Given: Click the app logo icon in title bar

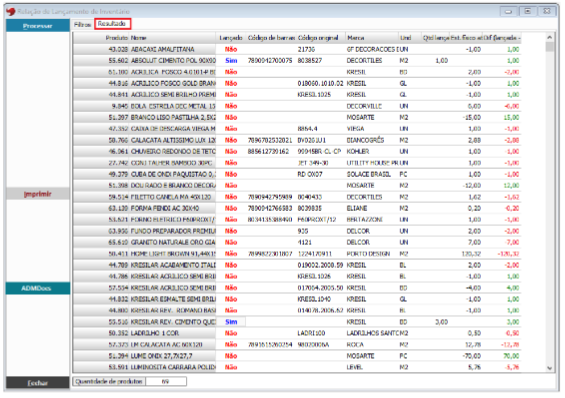Looking at the screenshot, I should pyautogui.click(x=10, y=11).
